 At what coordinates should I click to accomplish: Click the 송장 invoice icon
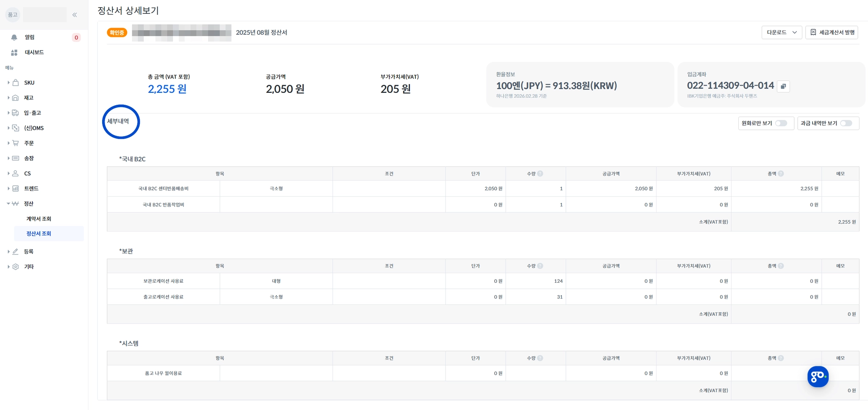pyautogui.click(x=16, y=158)
